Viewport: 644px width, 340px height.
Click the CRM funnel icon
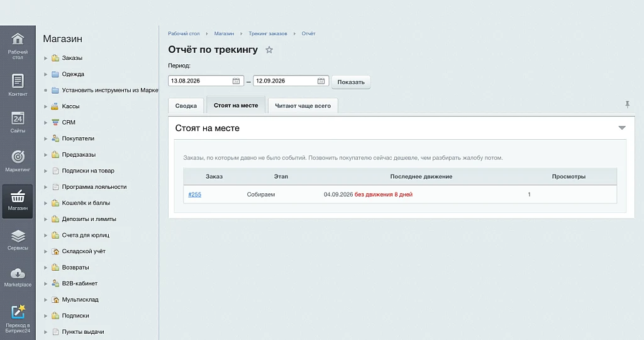[x=55, y=122]
